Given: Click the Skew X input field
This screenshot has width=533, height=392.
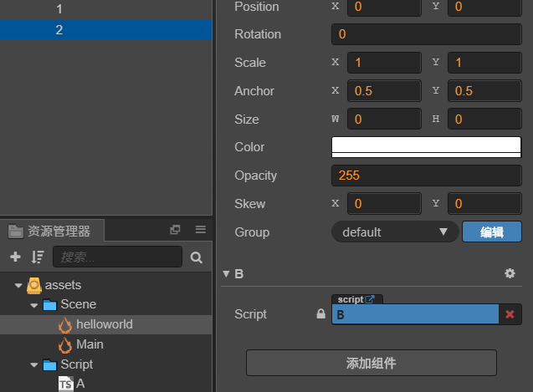Looking at the screenshot, I should pos(384,204).
